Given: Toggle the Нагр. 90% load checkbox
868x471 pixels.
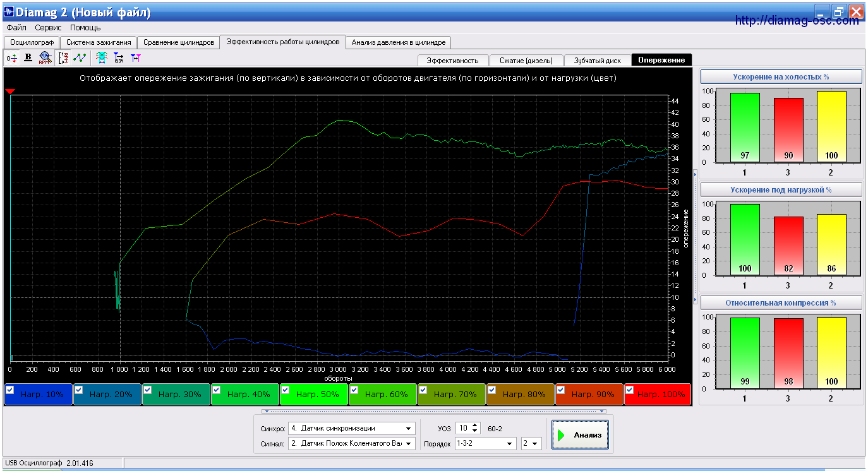Looking at the screenshot, I should (x=561, y=390).
